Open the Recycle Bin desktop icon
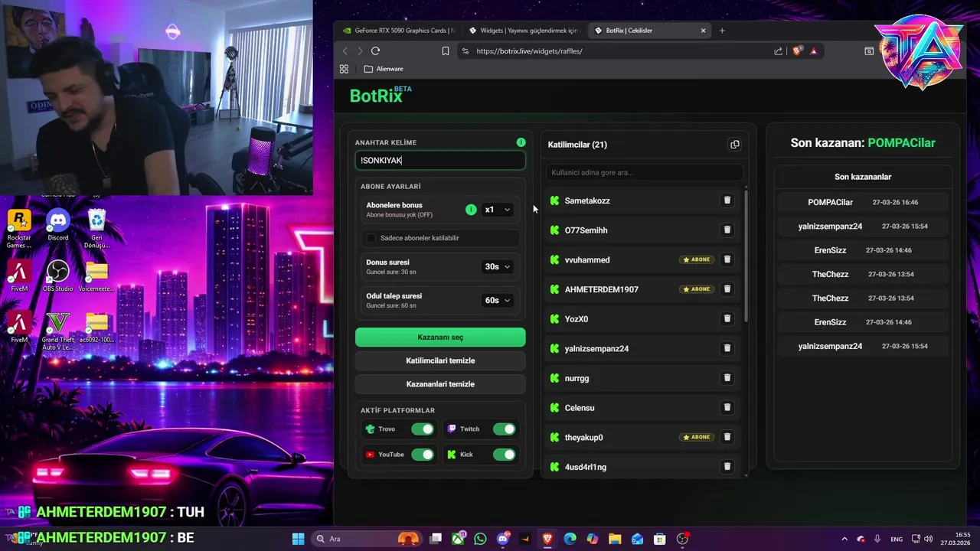 coord(96,229)
